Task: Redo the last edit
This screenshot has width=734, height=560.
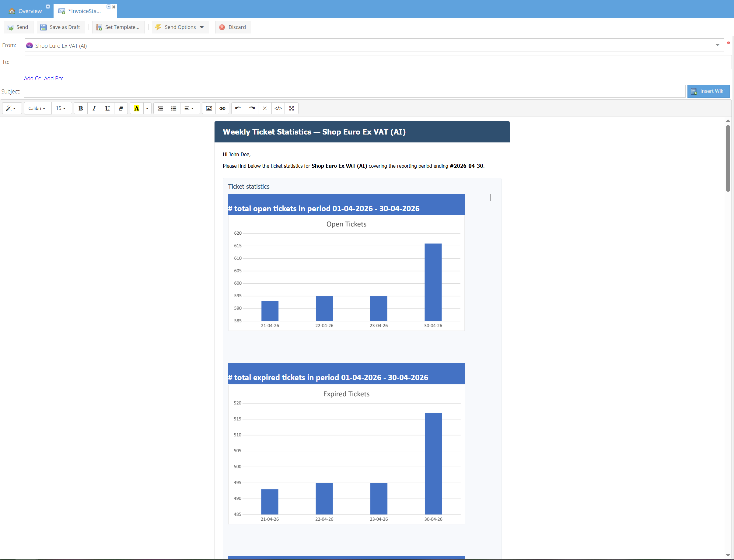Action: click(252, 108)
